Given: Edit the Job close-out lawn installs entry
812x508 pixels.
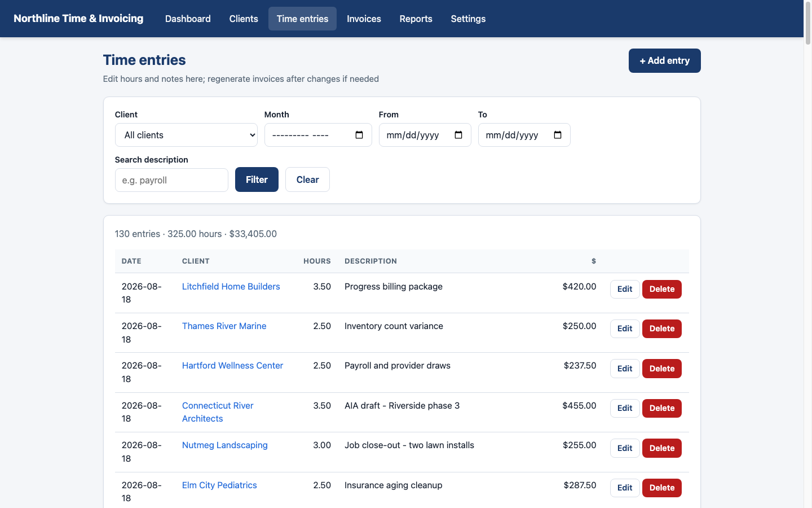Looking at the screenshot, I should click(625, 448).
